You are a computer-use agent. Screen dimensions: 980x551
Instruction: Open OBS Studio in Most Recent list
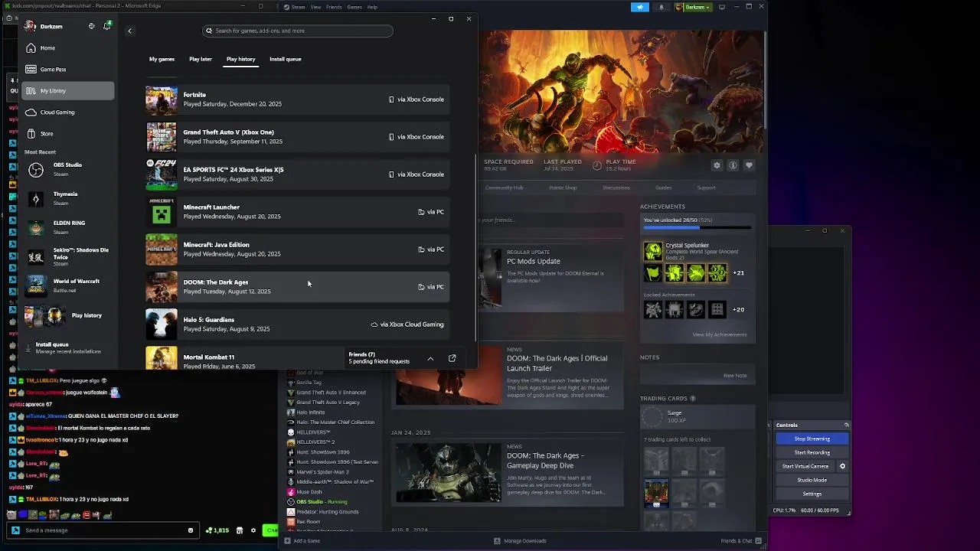click(x=68, y=169)
